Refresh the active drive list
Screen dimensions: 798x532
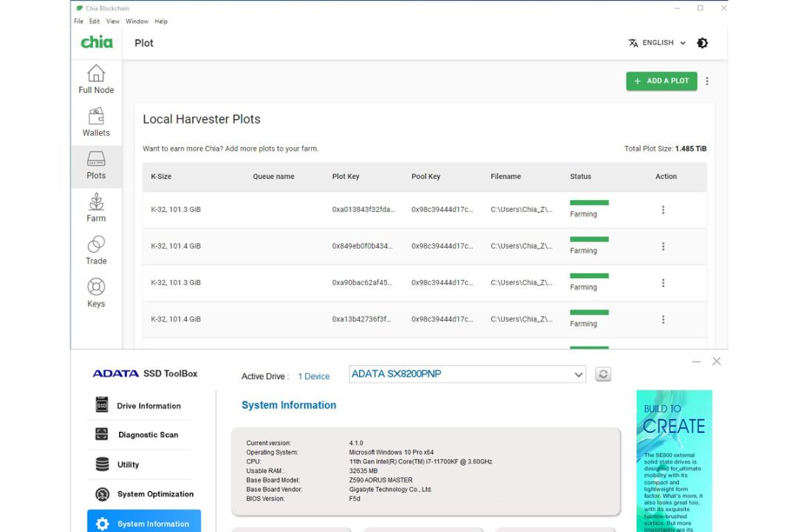pyautogui.click(x=603, y=374)
